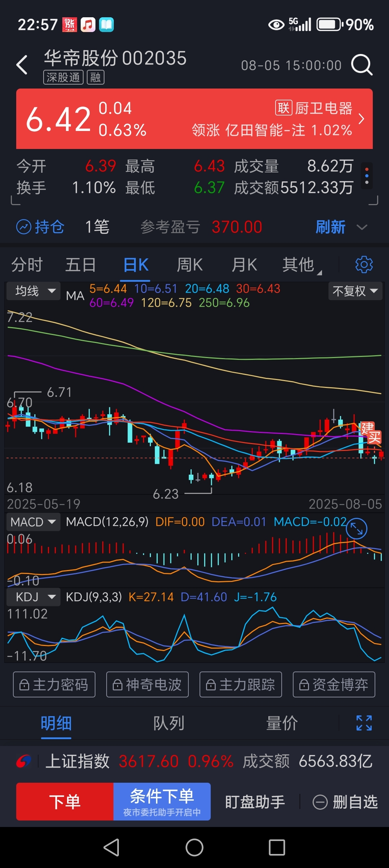
Task: Tap the three-dot more stats icon
Action: 367,176
